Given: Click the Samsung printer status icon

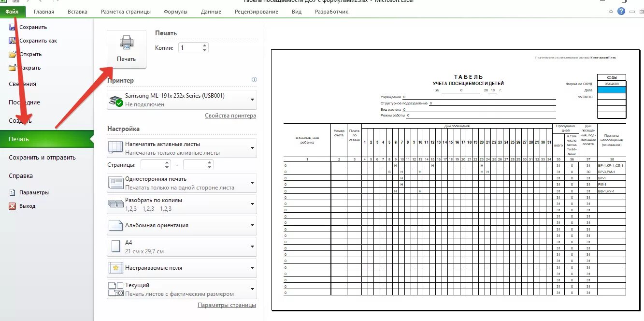Looking at the screenshot, I should click(x=116, y=100).
